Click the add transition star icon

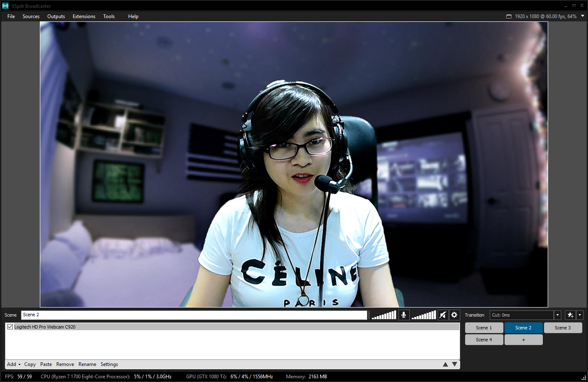[x=570, y=315]
